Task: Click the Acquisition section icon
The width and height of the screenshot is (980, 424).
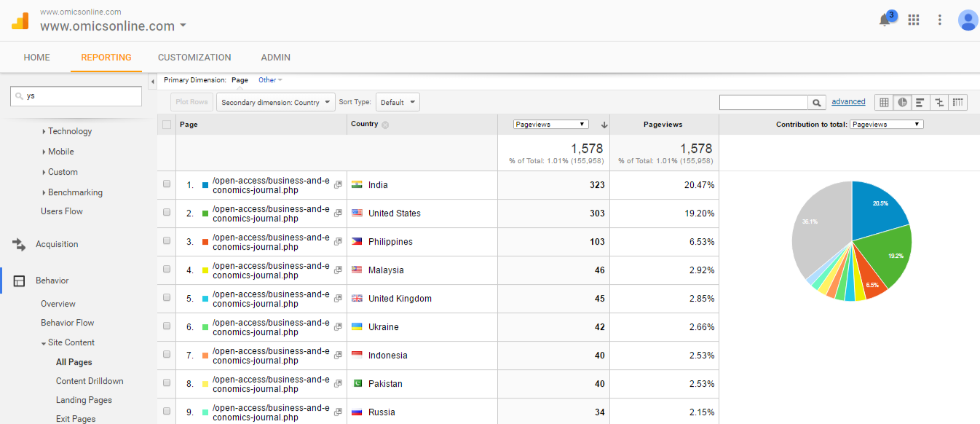Action: coord(20,245)
